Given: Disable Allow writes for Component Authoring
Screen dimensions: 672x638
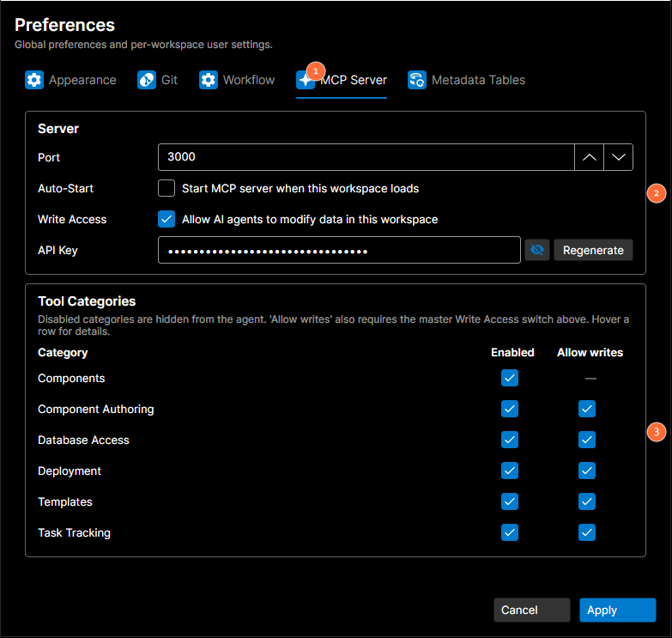Looking at the screenshot, I should (587, 409).
